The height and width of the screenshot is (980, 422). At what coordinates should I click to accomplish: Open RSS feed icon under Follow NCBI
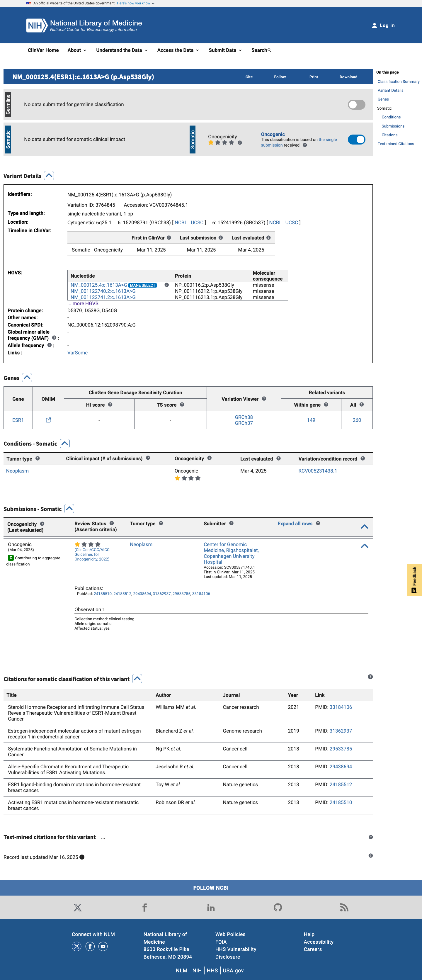344,907
